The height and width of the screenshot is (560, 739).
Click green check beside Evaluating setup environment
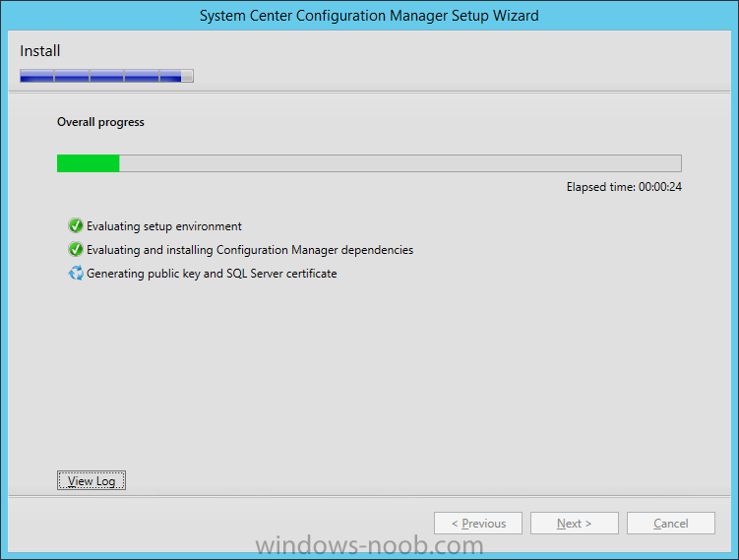(76, 225)
